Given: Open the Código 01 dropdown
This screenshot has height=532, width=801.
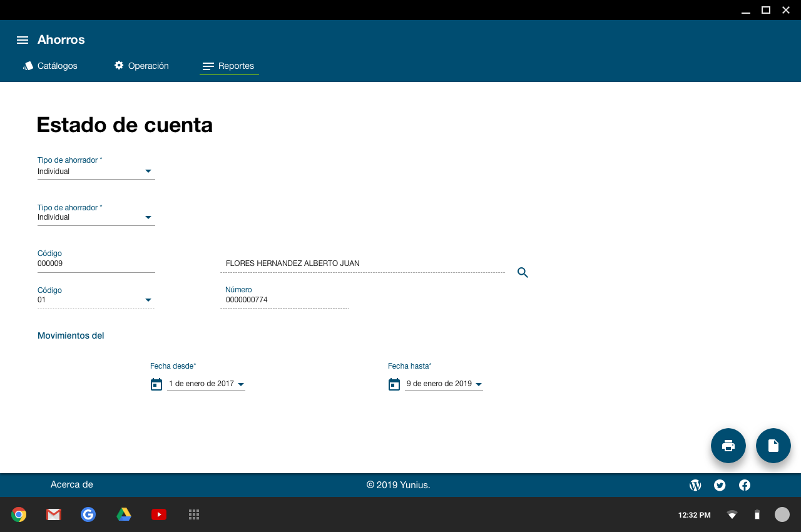Looking at the screenshot, I should pos(148,300).
